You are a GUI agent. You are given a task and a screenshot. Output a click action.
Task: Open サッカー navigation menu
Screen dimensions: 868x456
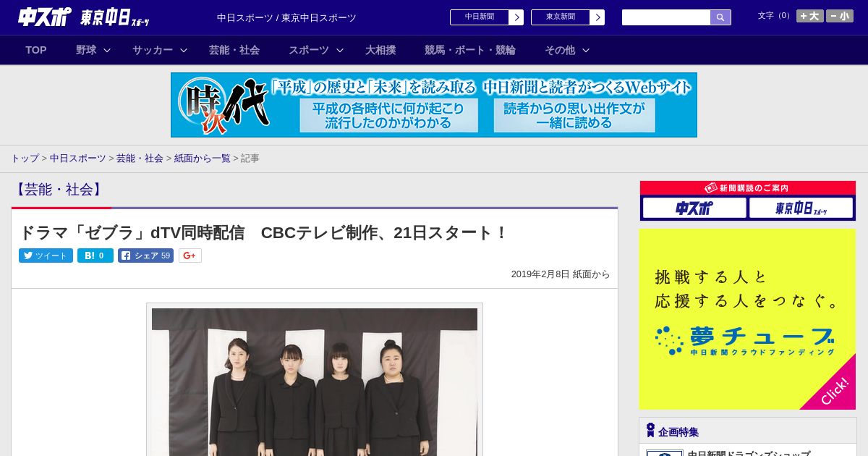pos(153,50)
